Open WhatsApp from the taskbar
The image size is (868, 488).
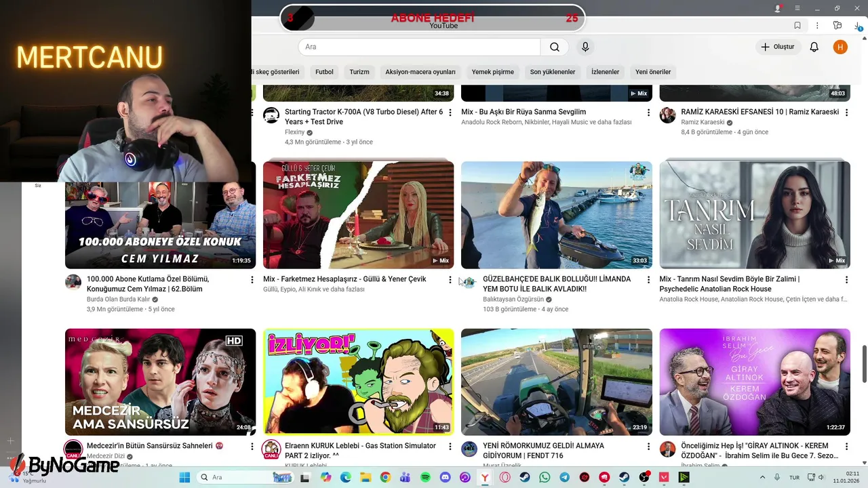coord(545,477)
